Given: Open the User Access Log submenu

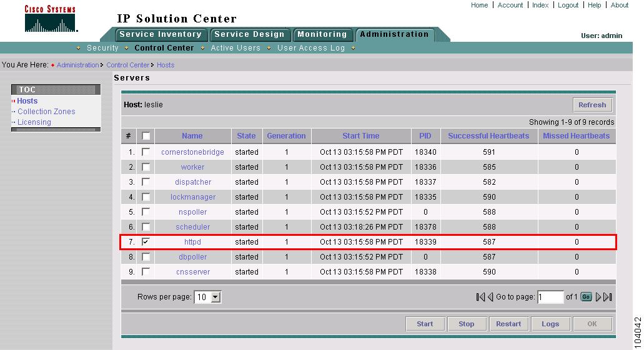Looking at the screenshot, I should (311, 48).
